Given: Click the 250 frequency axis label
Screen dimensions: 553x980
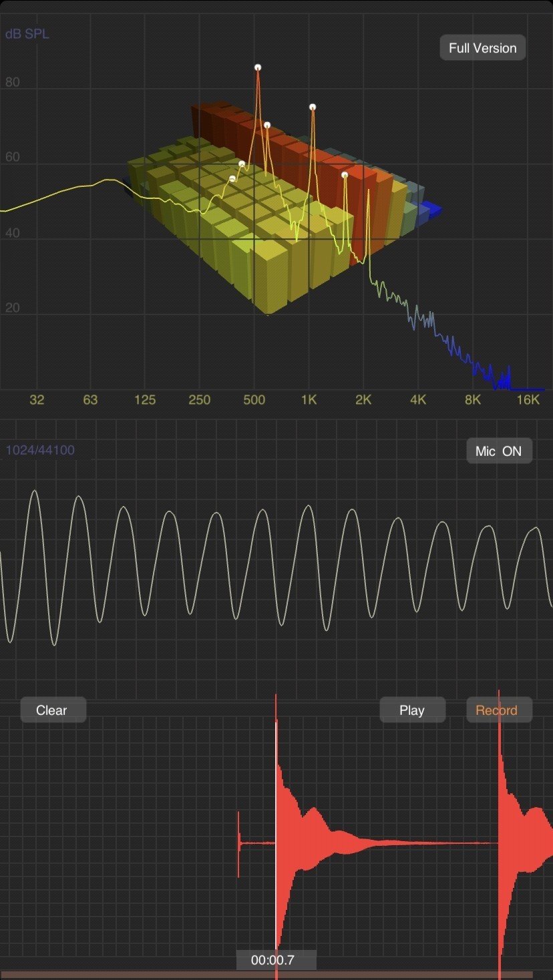Looking at the screenshot, I should (x=199, y=400).
